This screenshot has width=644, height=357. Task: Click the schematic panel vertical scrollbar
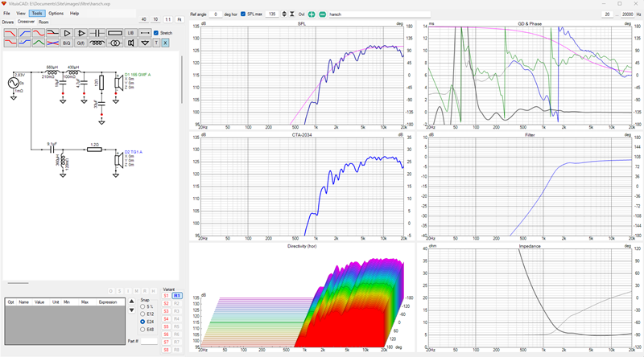[182, 80]
